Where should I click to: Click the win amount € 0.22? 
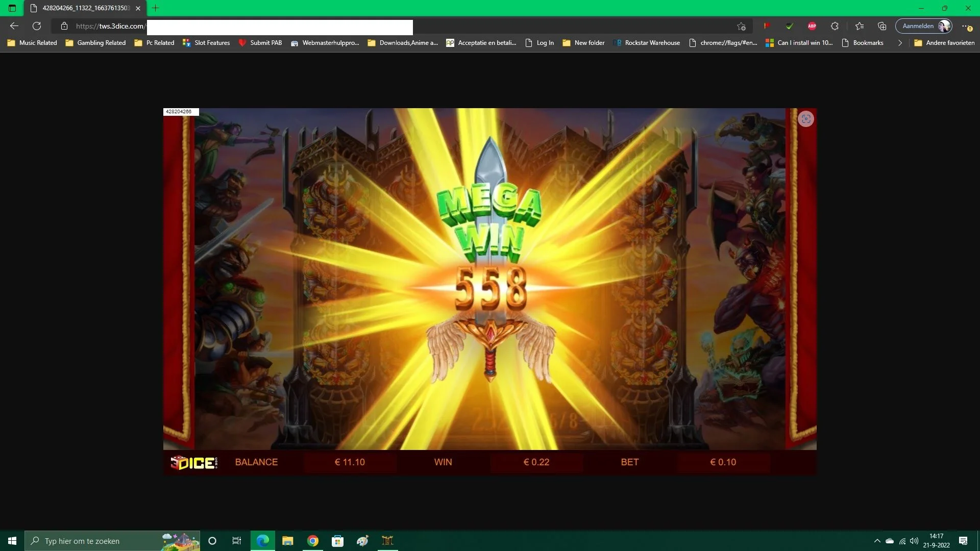point(536,462)
